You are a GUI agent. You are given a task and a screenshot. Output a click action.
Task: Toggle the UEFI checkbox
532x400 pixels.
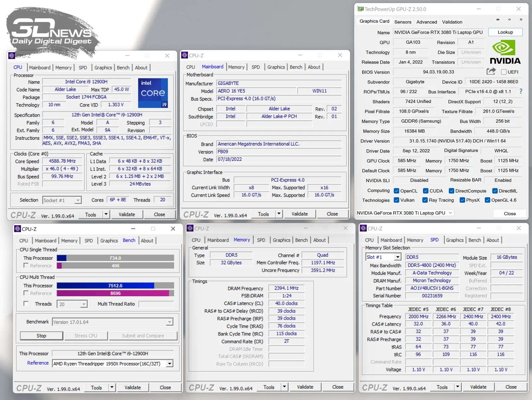click(504, 72)
